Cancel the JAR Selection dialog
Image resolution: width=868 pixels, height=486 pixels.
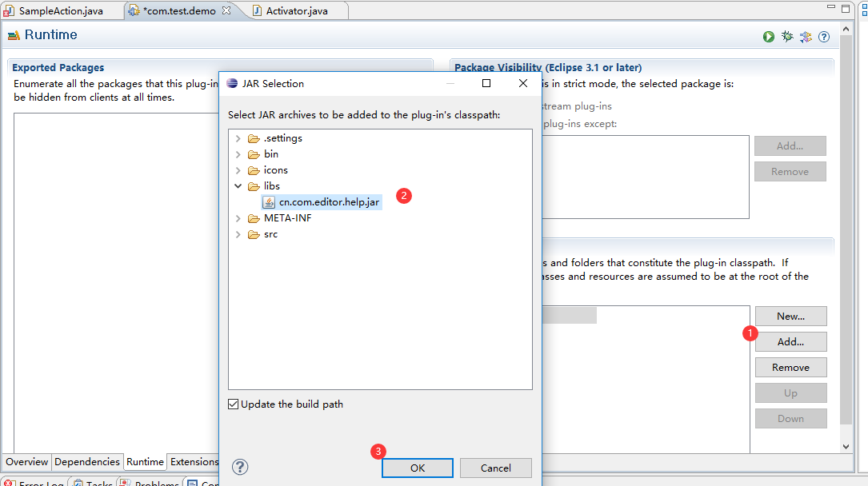(495, 468)
